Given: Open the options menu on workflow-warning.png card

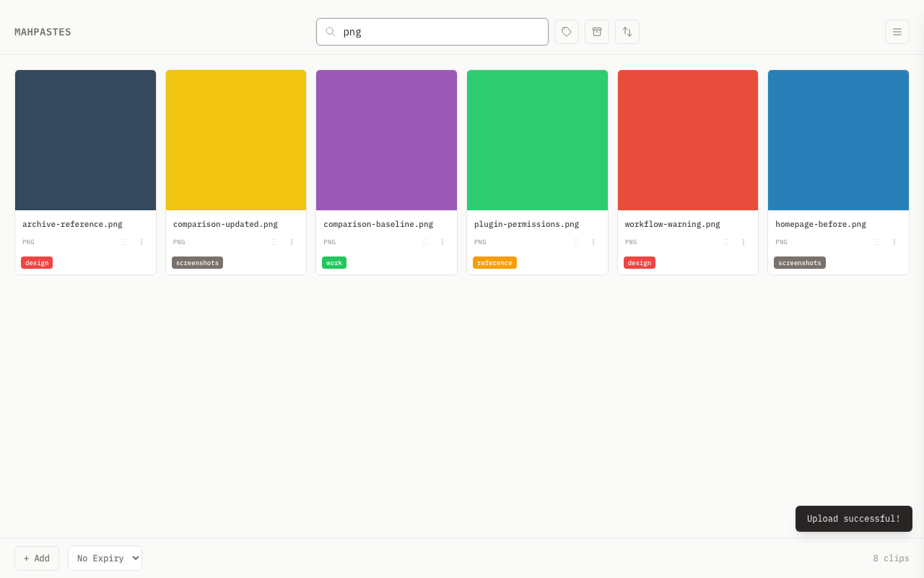Looking at the screenshot, I should (x=743, y=241).
